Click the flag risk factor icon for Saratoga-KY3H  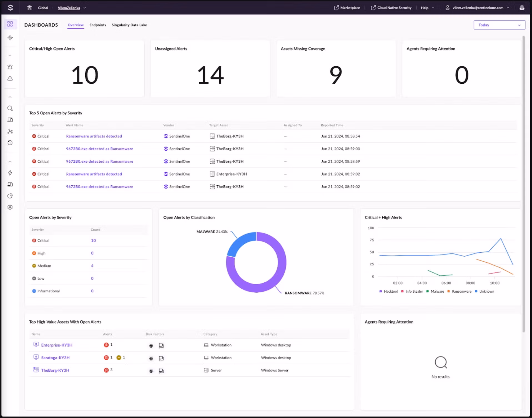coord(161,358)
